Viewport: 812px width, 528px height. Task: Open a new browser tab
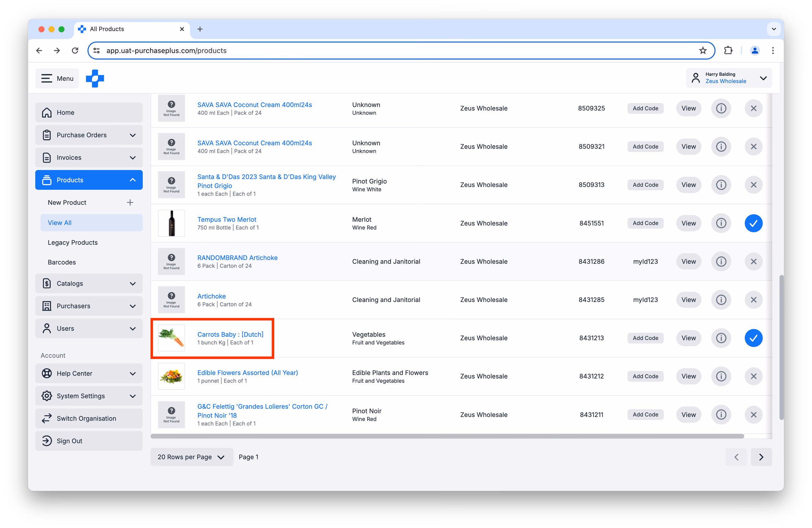[x=200, y=29]
